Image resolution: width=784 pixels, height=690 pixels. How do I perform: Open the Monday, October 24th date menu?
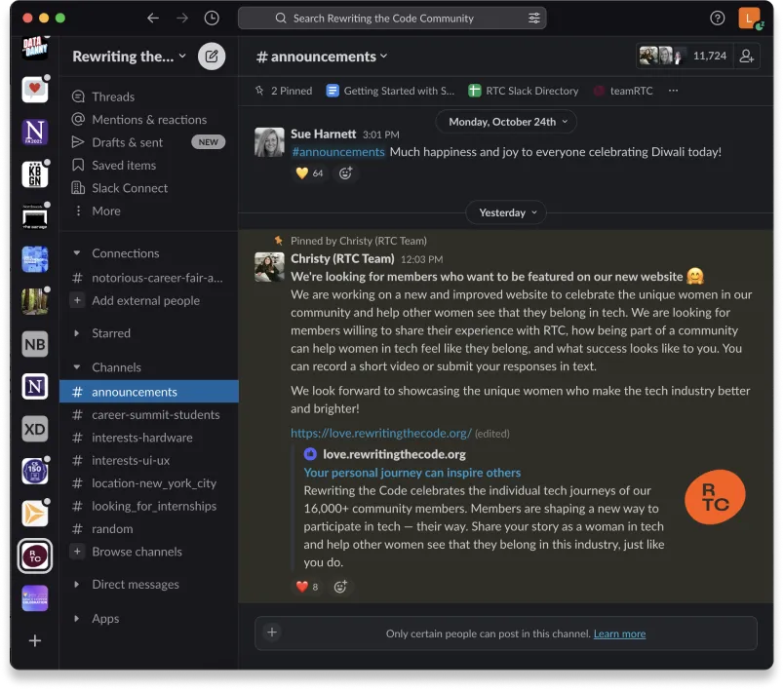click(x=506, y=122)
